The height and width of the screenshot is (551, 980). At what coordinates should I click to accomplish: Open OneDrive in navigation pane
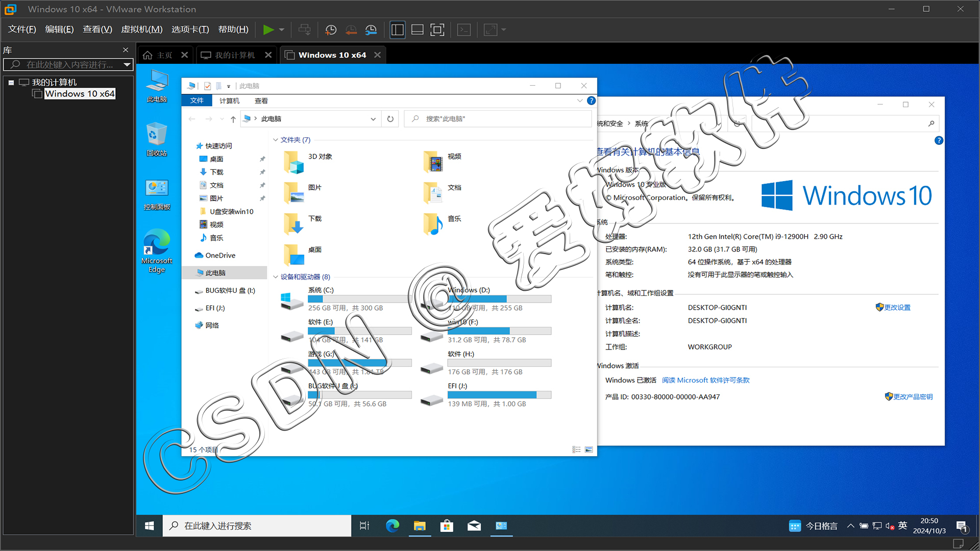tap(220, 256)
